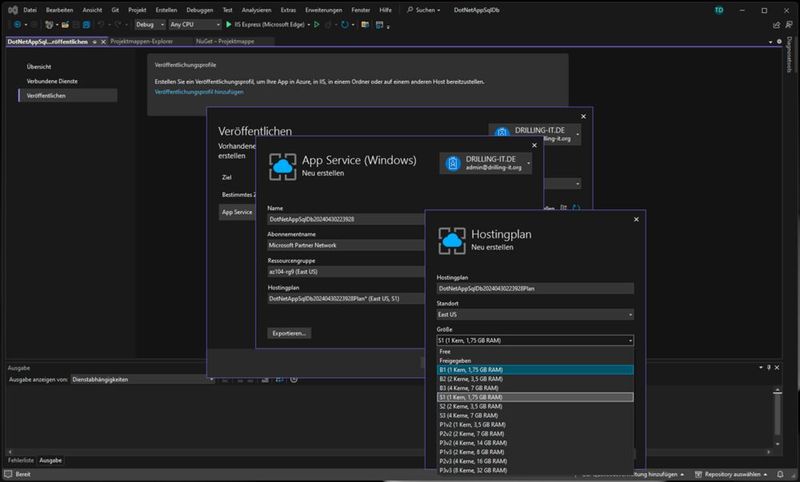The width and height of the screenshot is (800, 482).
Task: Click the App Service Name input field
Action: (x=346, y=219)
